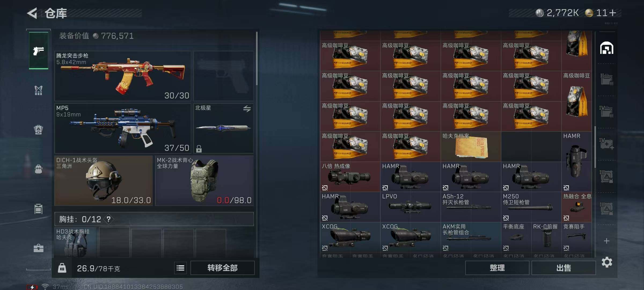Select the weapons pistol tab icon
This screenshot has width=644, height=290.
tap(39, 50)
